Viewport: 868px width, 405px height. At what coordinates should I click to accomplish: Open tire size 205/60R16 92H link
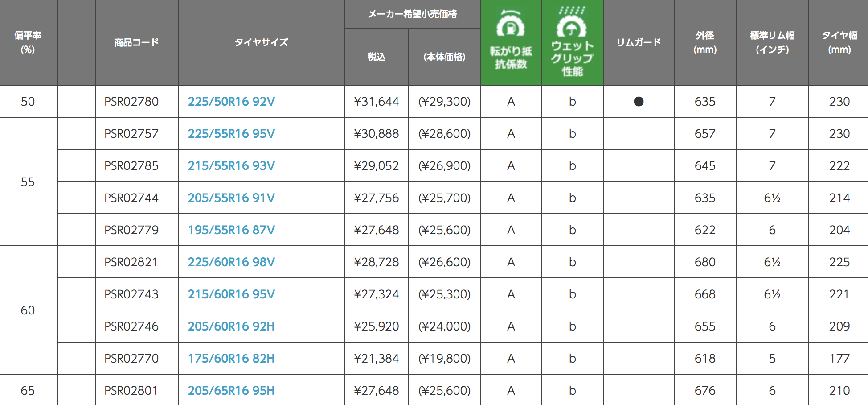(x=231, y=326)
